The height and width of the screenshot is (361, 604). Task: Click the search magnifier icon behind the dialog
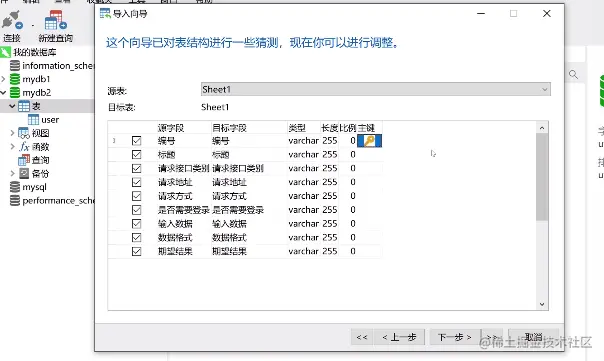[x=573, y=74]
